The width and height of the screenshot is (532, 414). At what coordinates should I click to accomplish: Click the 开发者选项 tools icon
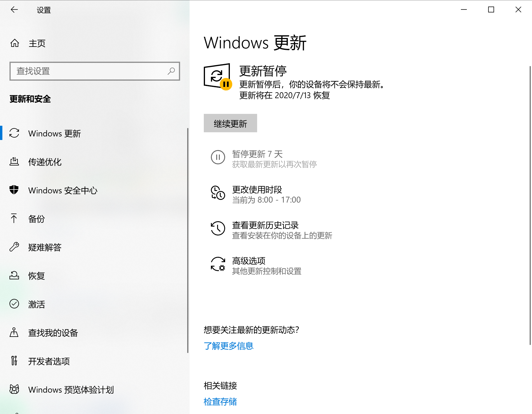pyautogui.click(x=14, y=361)
